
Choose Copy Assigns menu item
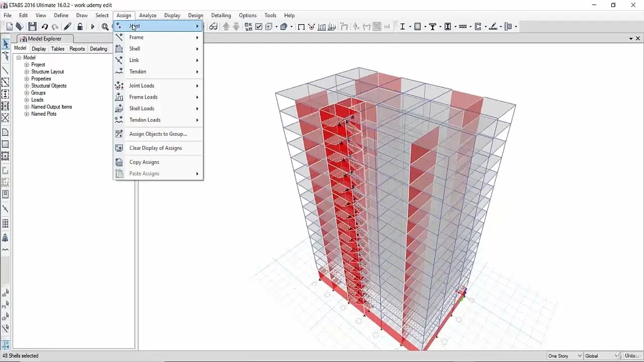click(158, 162)
